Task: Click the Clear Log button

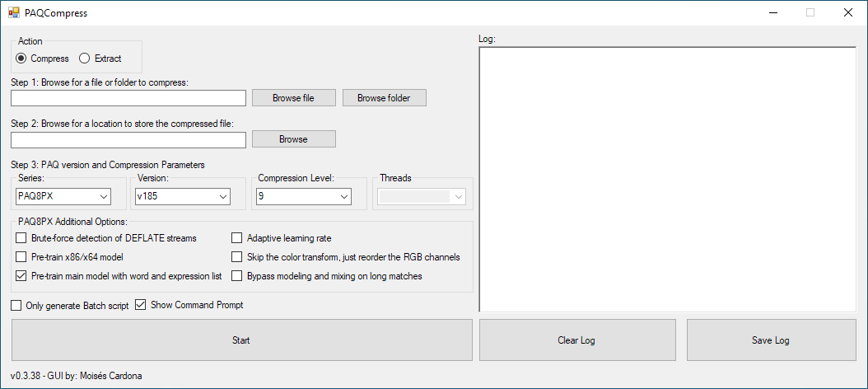Action: coord(576,340)
